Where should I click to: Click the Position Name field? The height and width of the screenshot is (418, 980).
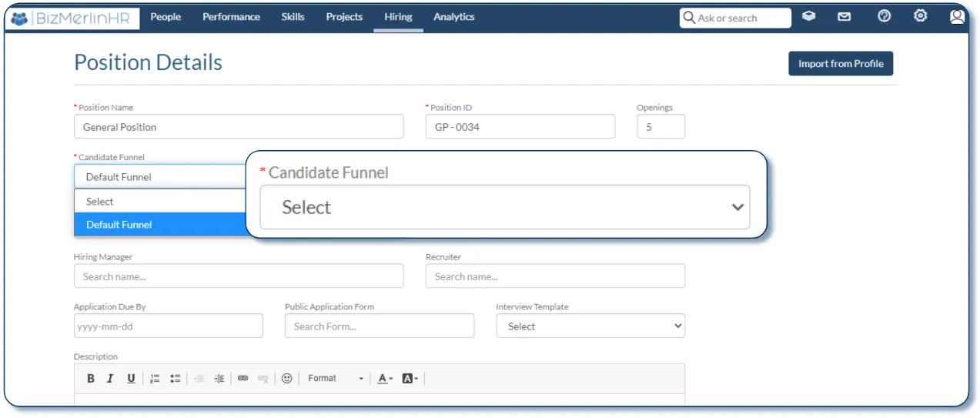tap(239, 126)
